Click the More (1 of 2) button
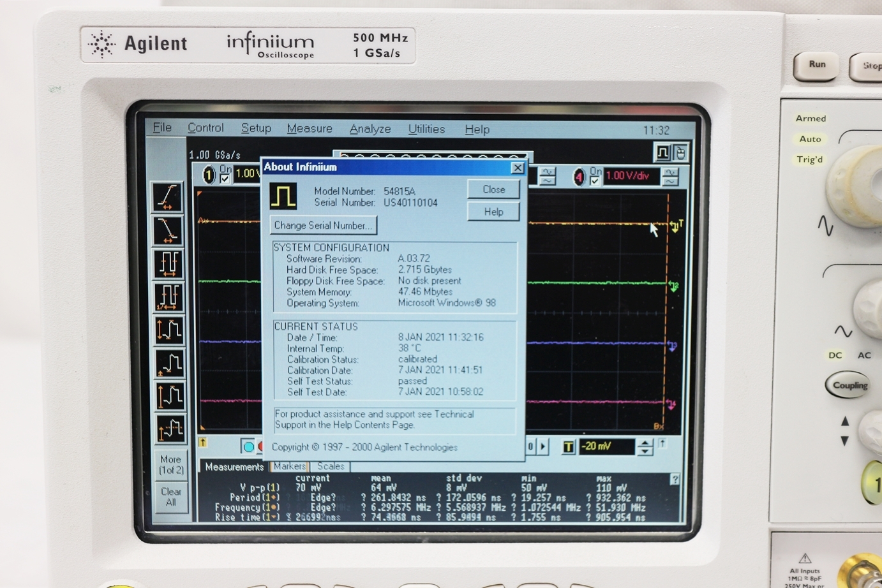882x588 pixels. point(170,465)
